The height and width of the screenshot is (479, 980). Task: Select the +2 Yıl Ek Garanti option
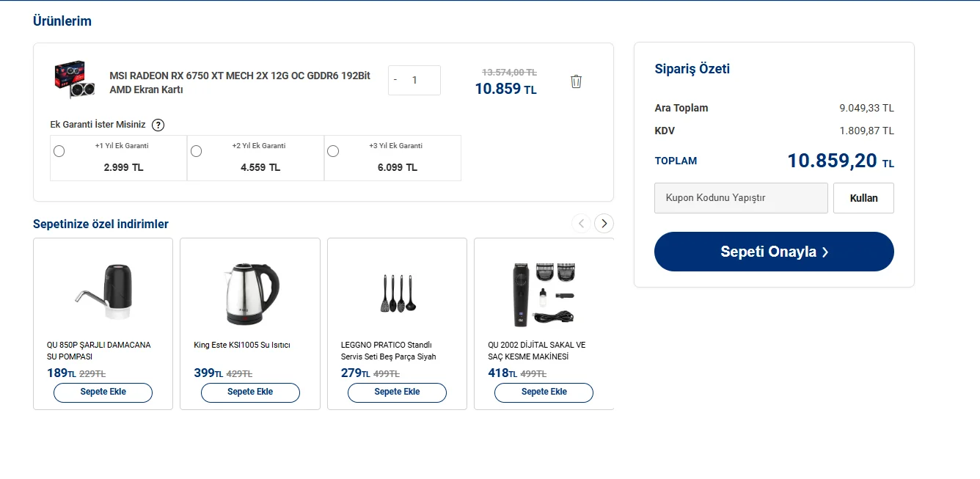click(x=196, y=151)
